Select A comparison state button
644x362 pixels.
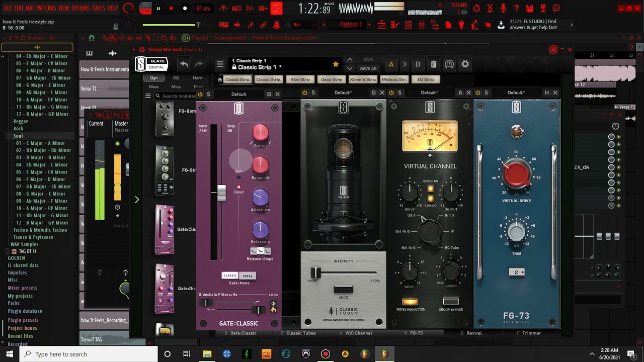point(391,64)
